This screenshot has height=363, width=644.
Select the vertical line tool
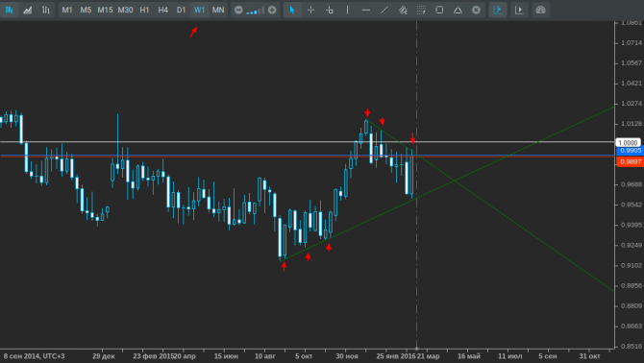(347, 10)
